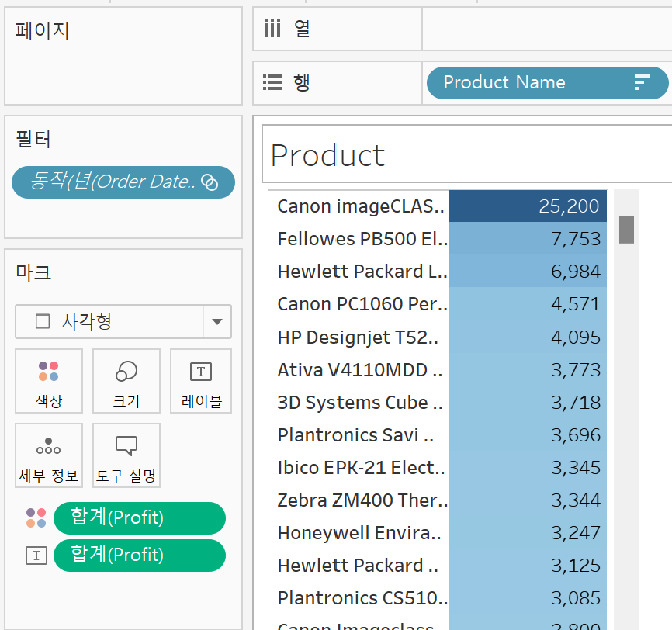Click the 3,125 profit cell
Screen dimensions: 672x630
coord(528,566)
